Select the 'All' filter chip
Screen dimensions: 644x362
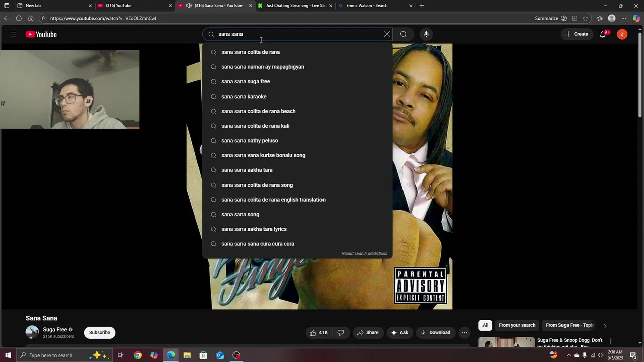click(x=485, y=325)
